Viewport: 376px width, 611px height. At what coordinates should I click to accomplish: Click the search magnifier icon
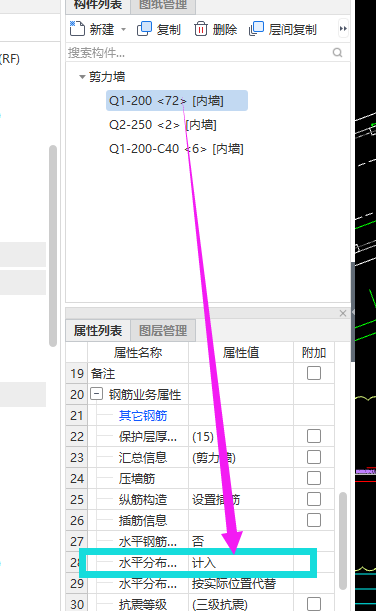pos(337,52)
